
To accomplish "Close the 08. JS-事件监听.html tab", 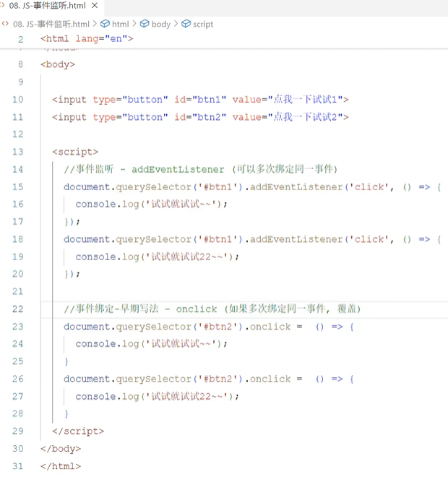I will pyautogui.click(x=95, y=6).
